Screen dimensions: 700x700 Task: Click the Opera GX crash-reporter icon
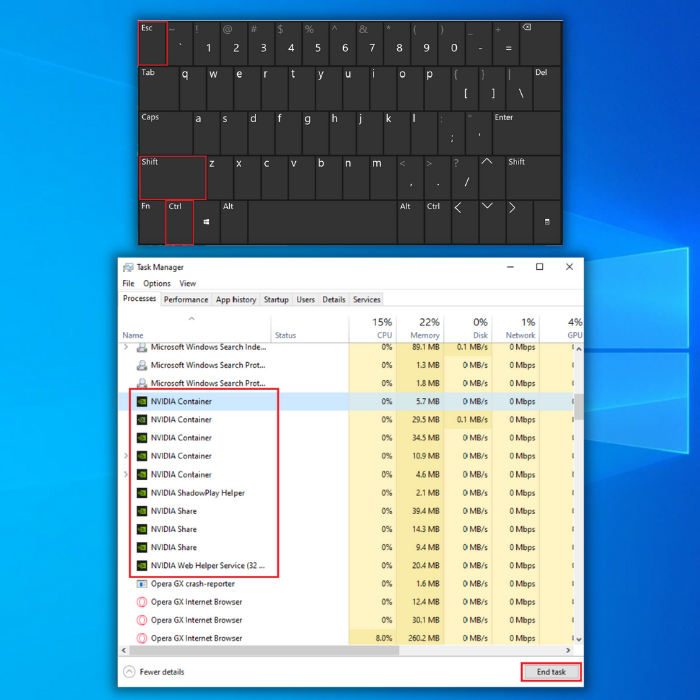coord(142,584)
